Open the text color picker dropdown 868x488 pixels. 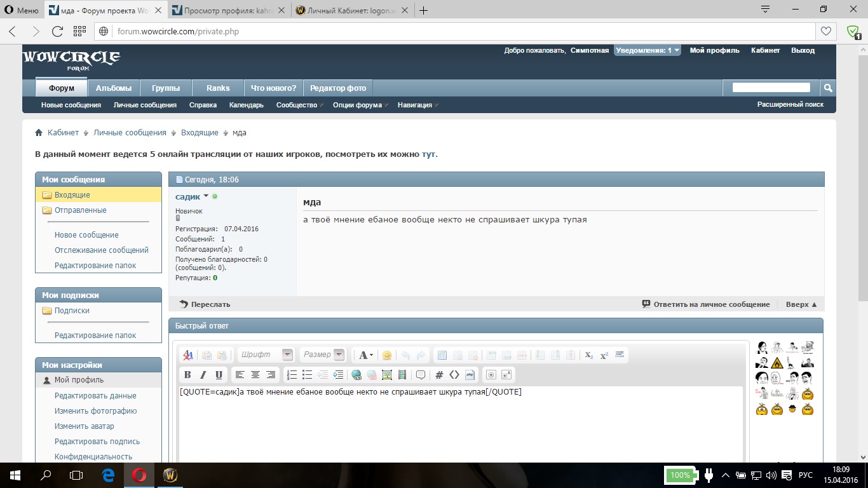coord(366,355)
